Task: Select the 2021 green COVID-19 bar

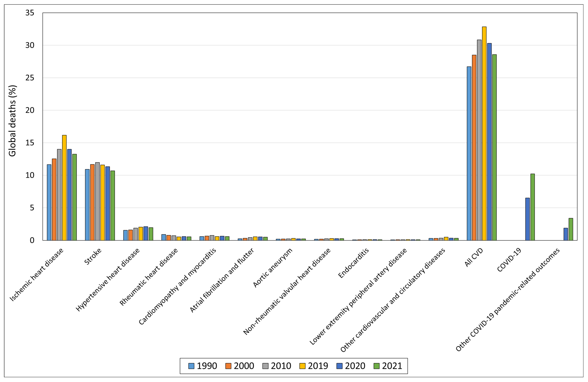Action: [533, 207]
